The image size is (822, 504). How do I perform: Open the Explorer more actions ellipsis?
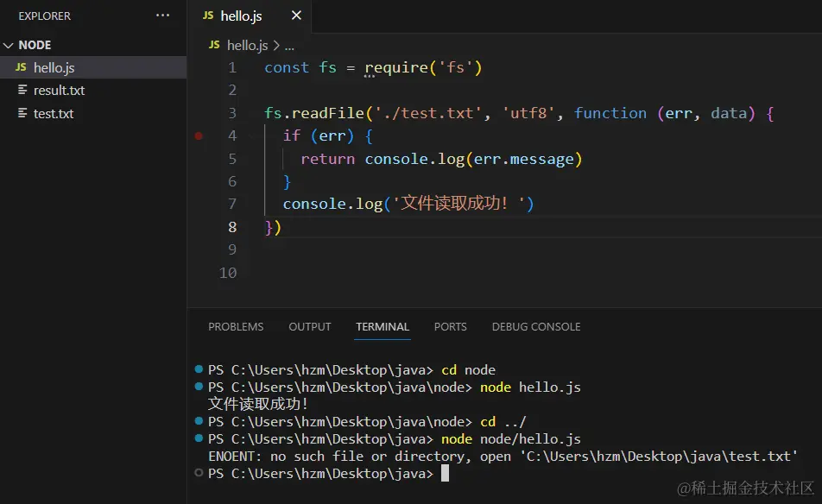(162, 16)
